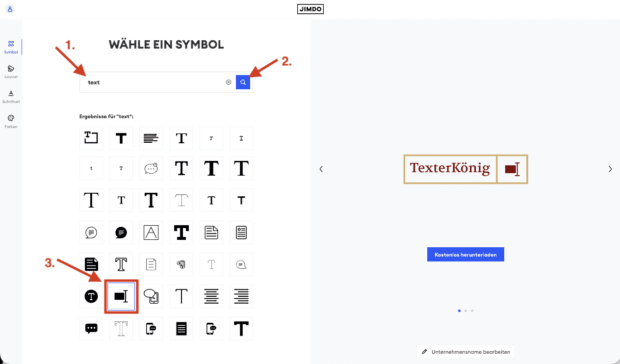
Task: Click Kostenlos herunterladen button
Action: point(465,255)
